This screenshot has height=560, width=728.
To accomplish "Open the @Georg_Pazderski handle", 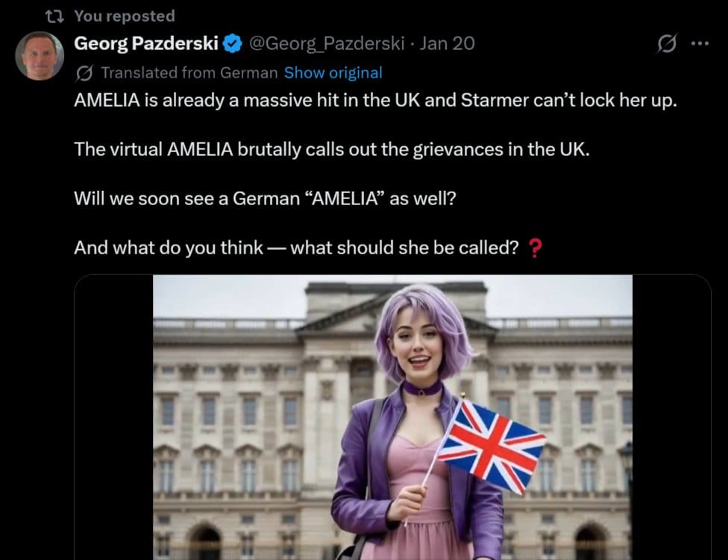I will pyautogui.click(x=327, y=43).
